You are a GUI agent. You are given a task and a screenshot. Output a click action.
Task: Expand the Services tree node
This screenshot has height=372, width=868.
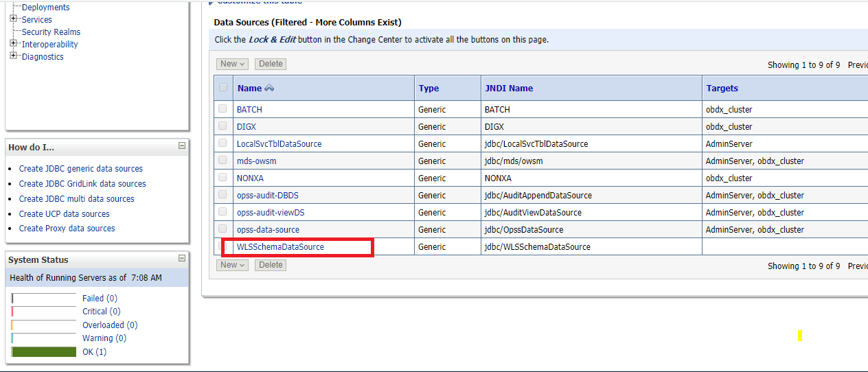tap(13, 19)
